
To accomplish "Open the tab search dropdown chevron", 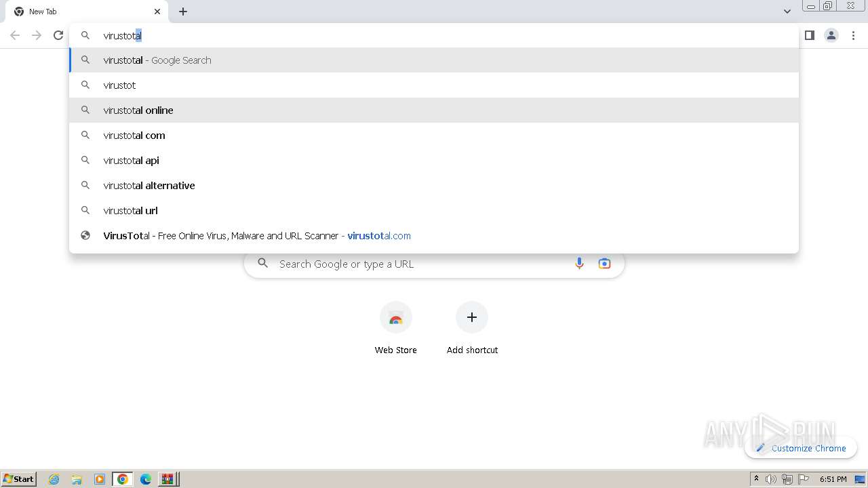I will click(x=787, y=12).
